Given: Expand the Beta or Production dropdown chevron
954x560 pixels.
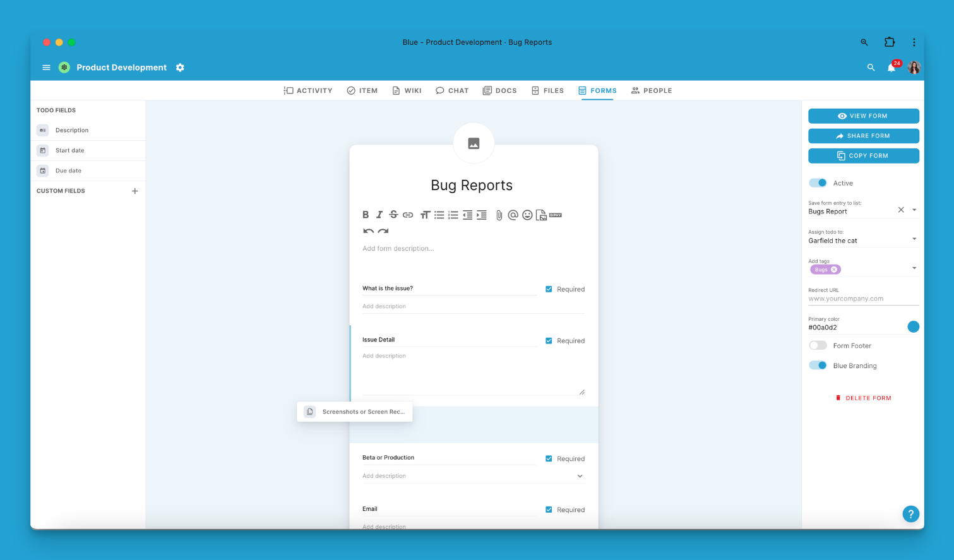Looking at the screenshot, I should pos(580,476).
